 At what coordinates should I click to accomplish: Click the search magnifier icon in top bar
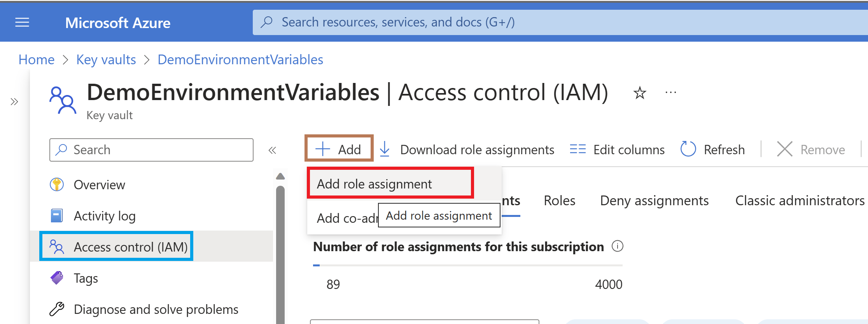pyautogui.click(x=266, y=22)
